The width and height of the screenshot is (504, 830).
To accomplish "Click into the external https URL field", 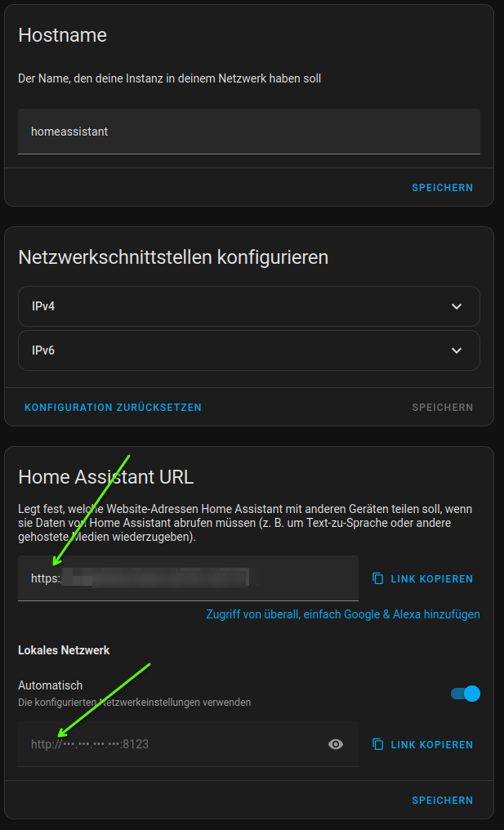I will point(188,578).
